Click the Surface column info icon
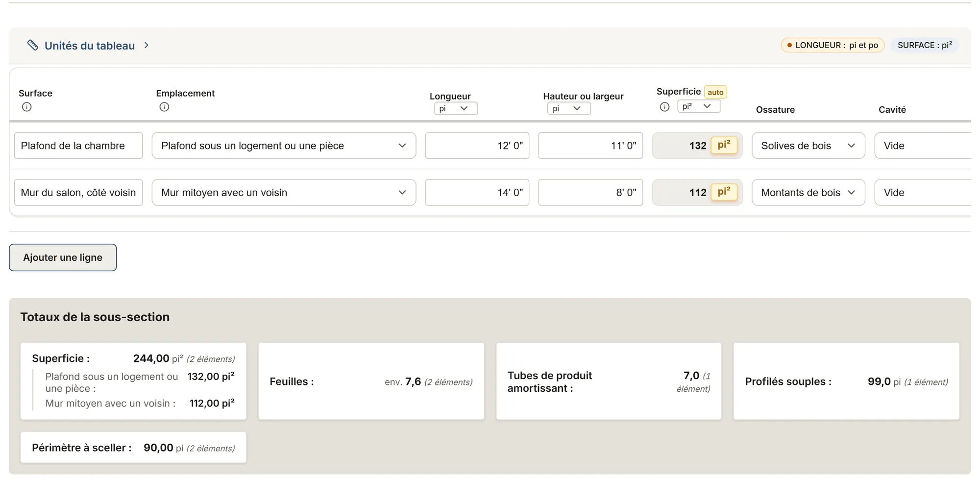This screenshot has width=980, height=483. [x=27, y=107]
